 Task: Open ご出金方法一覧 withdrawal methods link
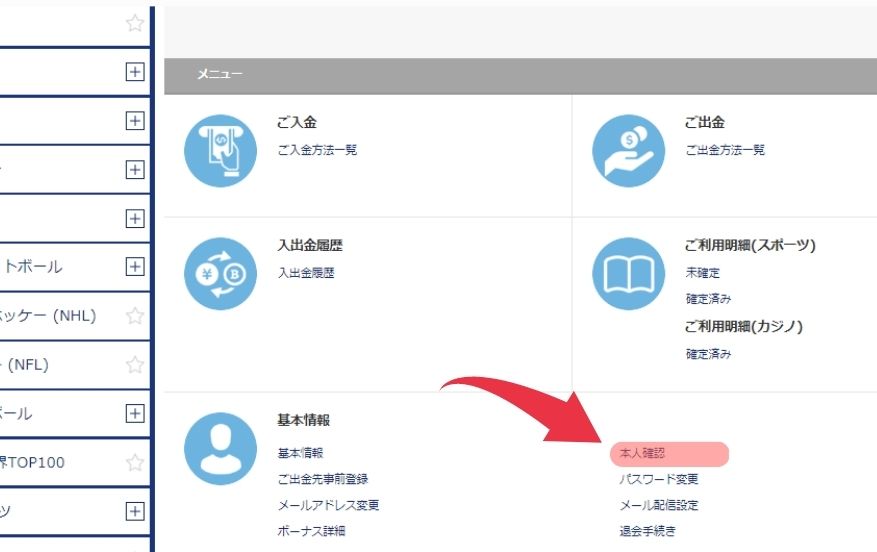pyautogui.click(x=725, y=150)
